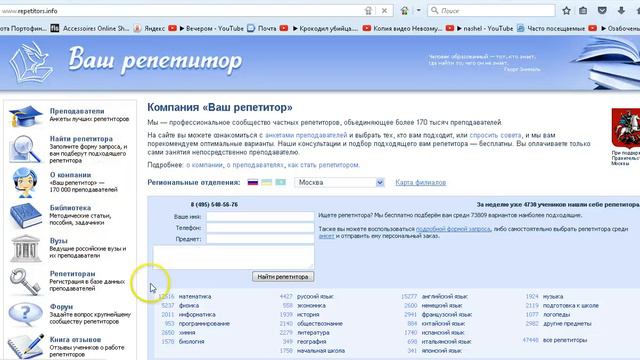
Task: Open the немецкий язык subject link
Action: (x=442, y=305)
